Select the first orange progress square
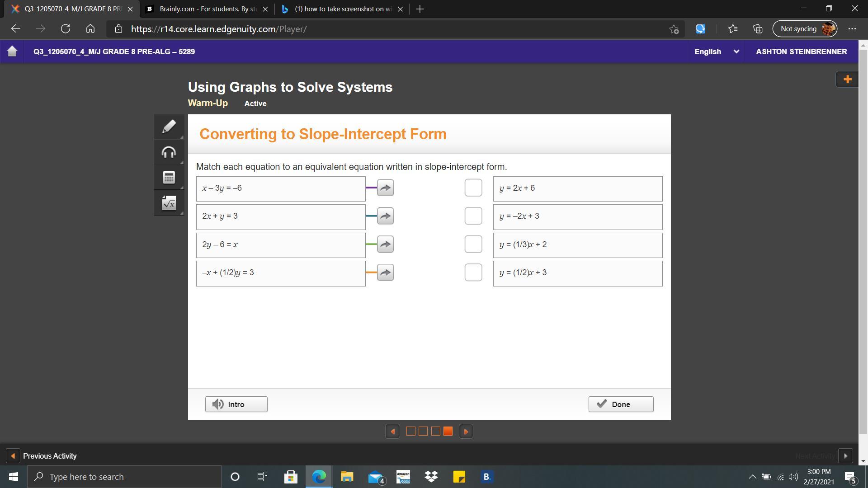The image size is (868, 488). coord(410,432)
